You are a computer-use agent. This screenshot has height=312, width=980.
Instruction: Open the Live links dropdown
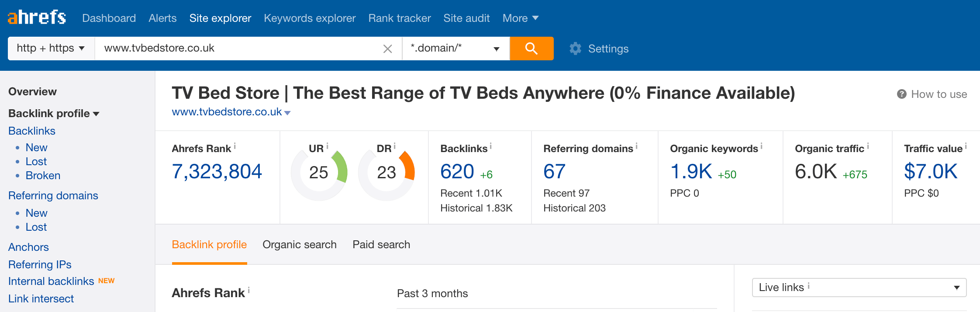click(859, 288)
